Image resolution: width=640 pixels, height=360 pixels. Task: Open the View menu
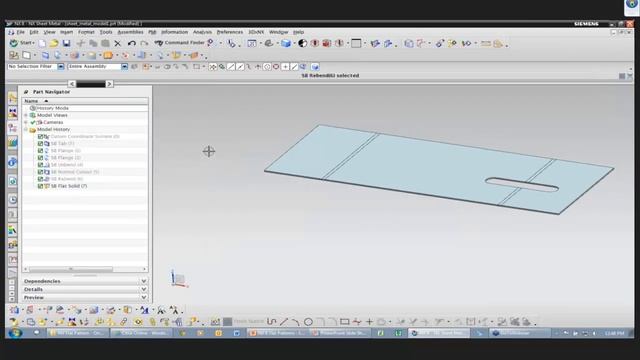[49, 32]
